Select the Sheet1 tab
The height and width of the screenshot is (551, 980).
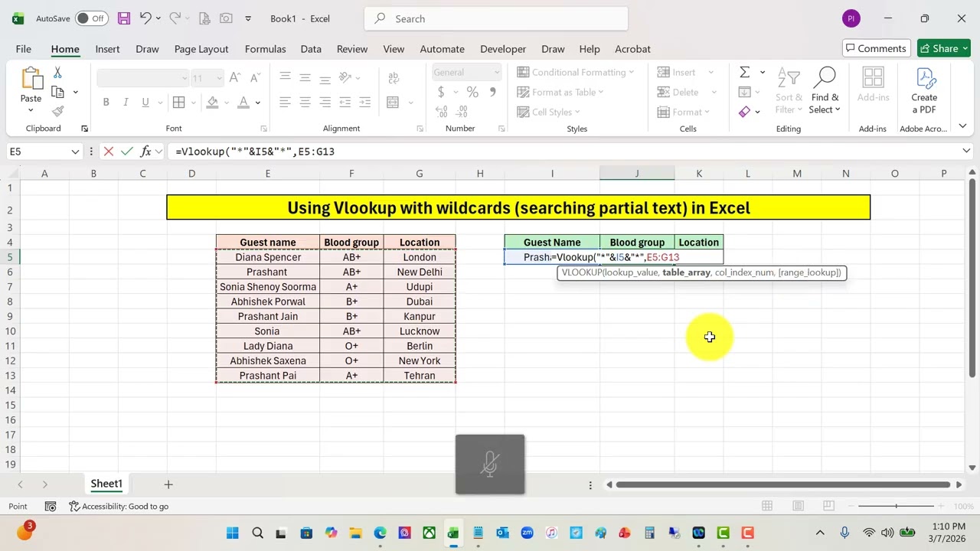(x=106, y=484)
